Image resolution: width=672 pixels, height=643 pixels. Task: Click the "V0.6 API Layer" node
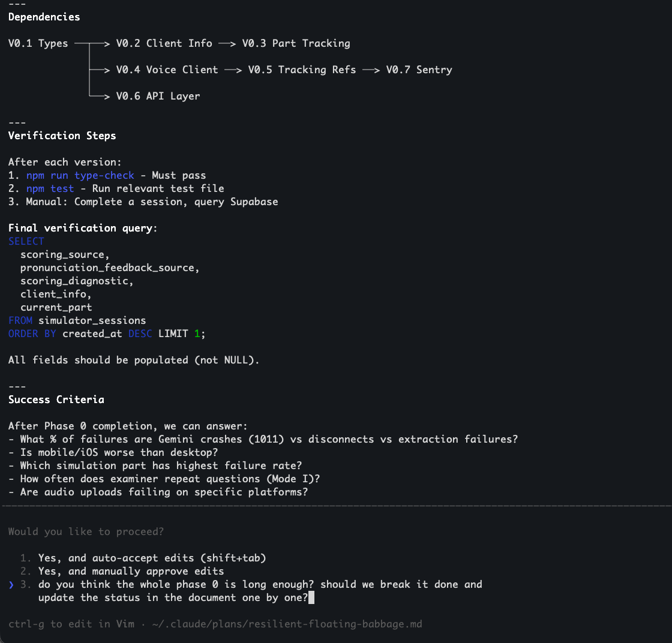(158, 96)
